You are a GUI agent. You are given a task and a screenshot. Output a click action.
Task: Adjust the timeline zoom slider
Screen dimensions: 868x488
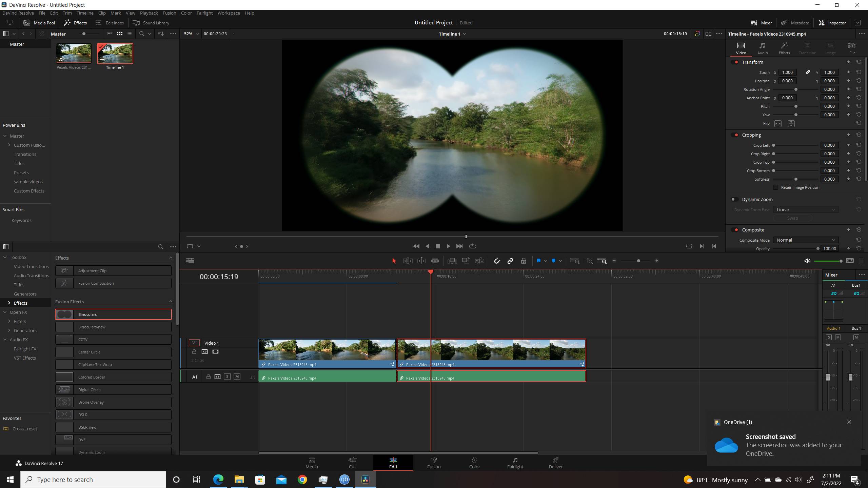click(638, 261)
